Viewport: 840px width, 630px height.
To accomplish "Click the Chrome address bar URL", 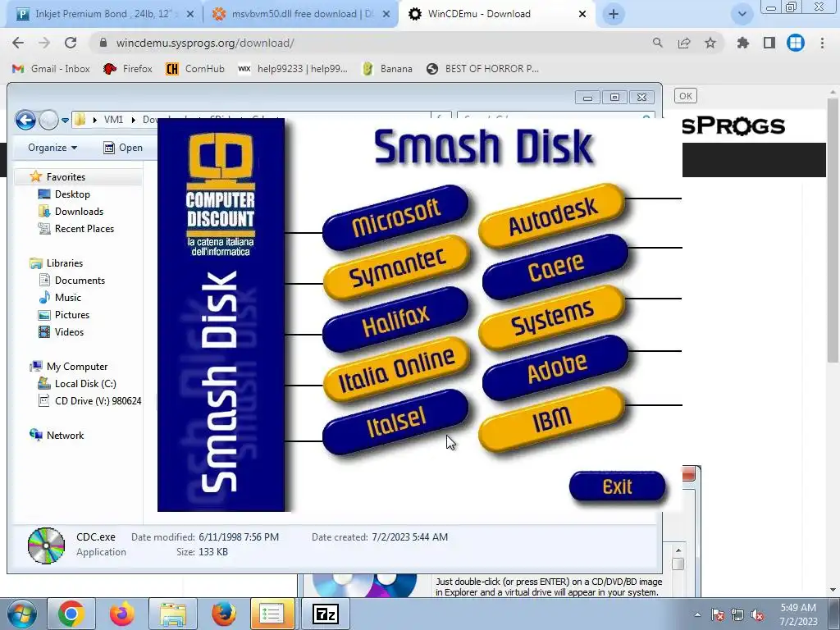I will point(204,43).
